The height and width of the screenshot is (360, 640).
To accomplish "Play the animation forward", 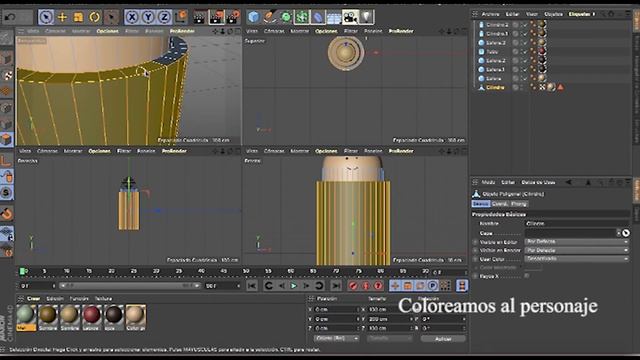I will 293,286.
